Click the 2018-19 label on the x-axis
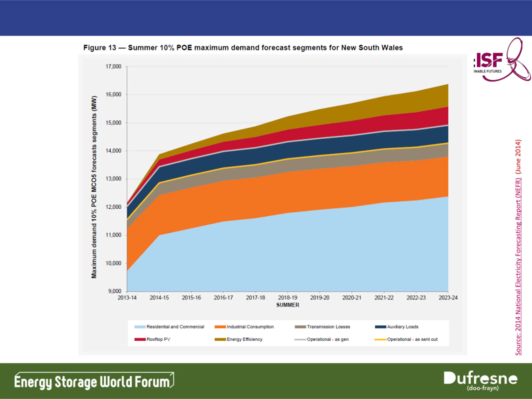 (x=288, y=298)
